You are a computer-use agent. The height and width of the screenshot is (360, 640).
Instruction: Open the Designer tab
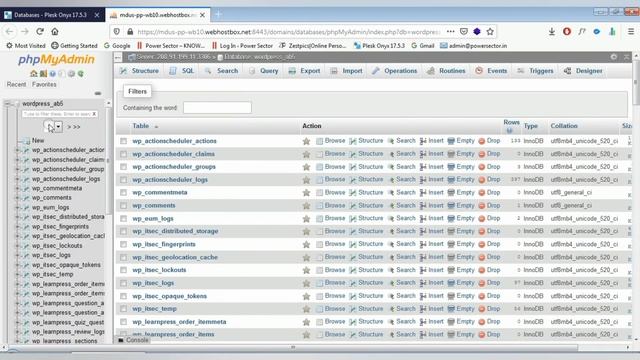coord(583,71)
